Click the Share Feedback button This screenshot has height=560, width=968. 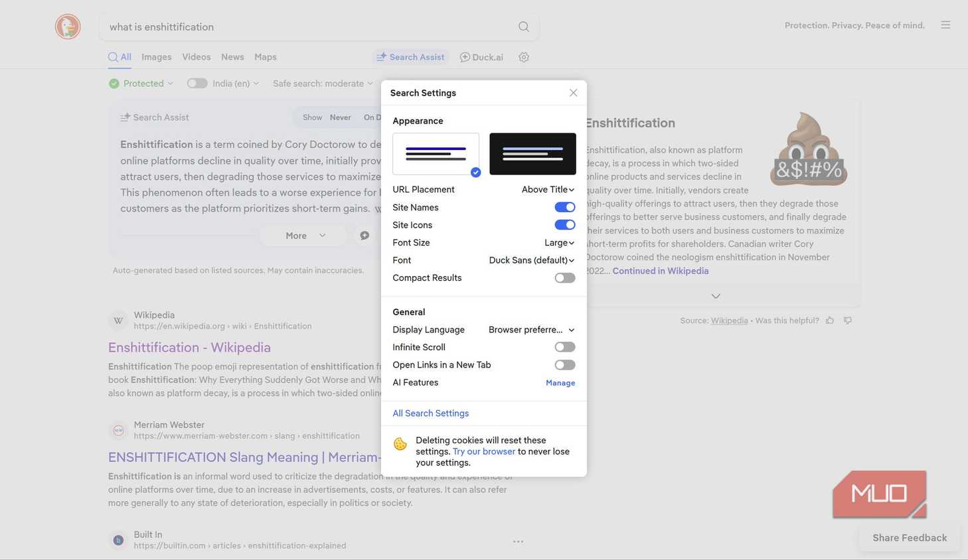910,538
